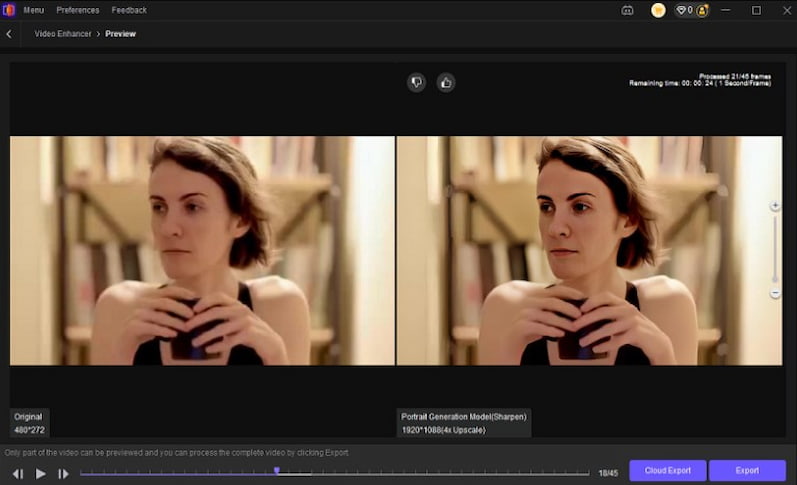Click the Original 480*272 label
The width and height of the screenshot is (797, 485).
pos(29,423)
